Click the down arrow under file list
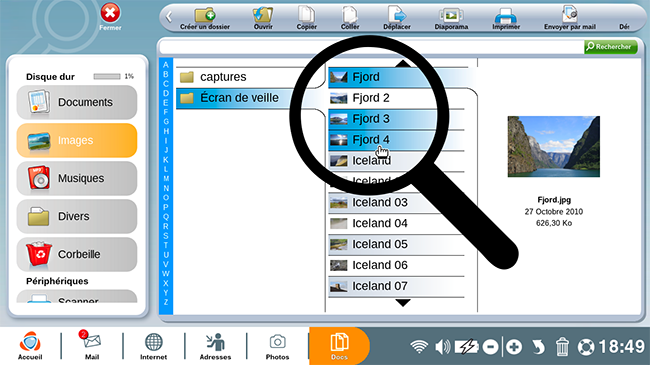650x365 pixels. pos(403,303)
